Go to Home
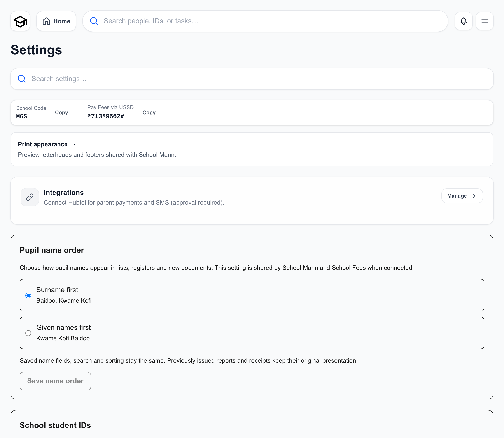The width and height of the screenshot is (504, 438). coord(56,21)
